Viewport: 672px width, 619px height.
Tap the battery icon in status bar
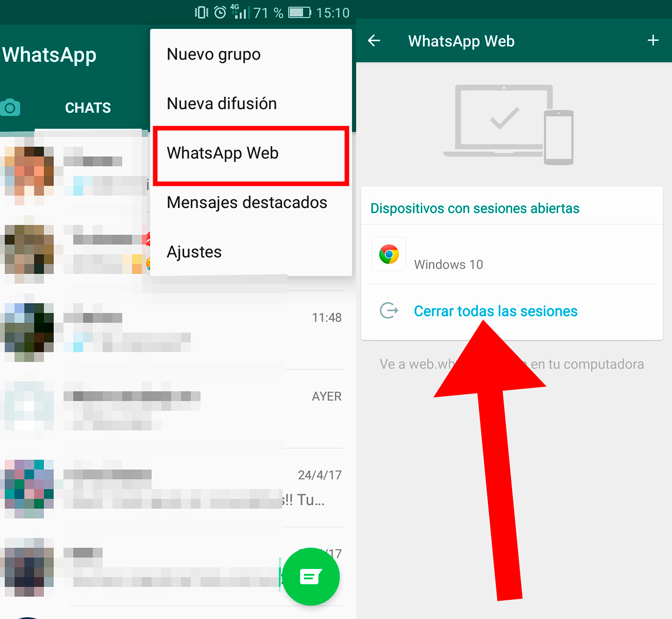tap(299, 13)
